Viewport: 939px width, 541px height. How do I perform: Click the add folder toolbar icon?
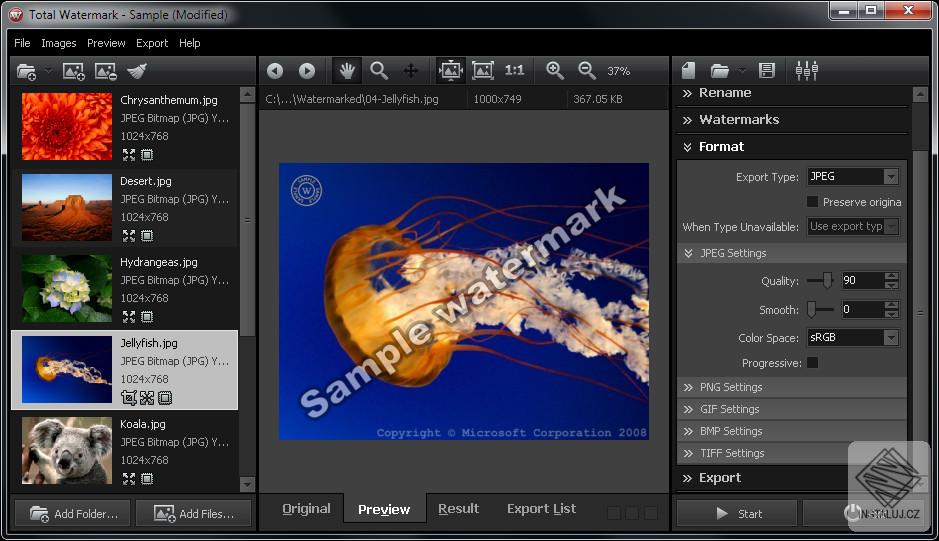click(x=26, y=72)
